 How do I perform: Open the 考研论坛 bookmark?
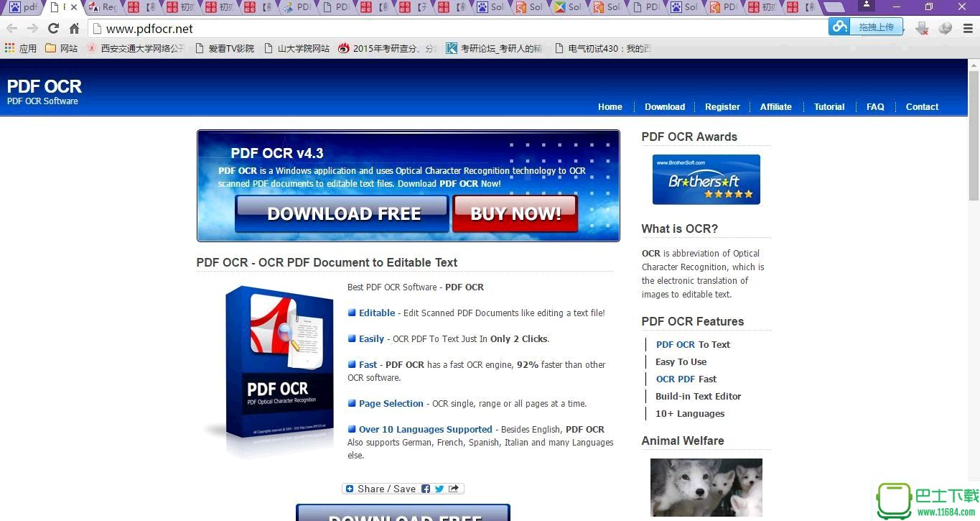(495, 49)
